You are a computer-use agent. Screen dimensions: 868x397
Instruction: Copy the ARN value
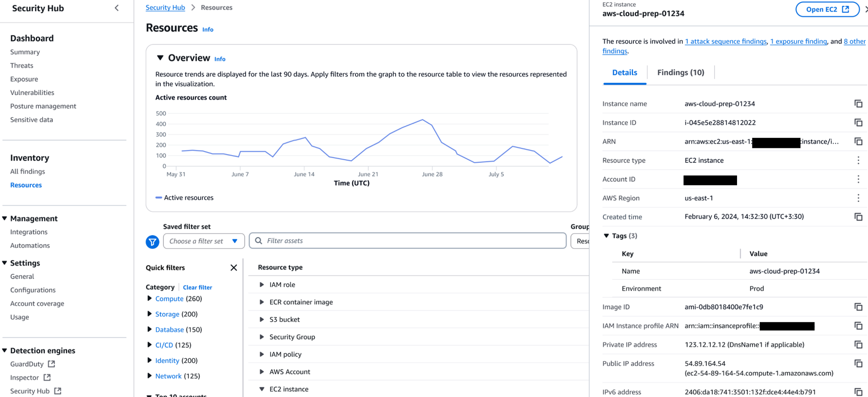(858, 141)
